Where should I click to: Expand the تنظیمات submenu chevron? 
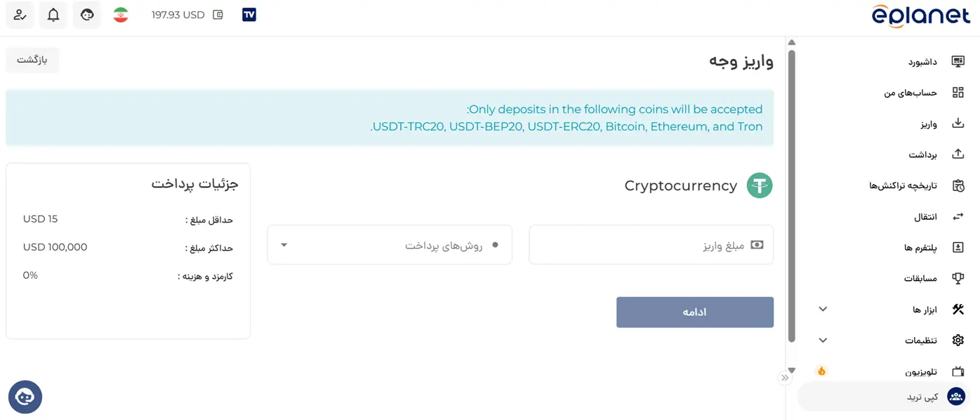823,340
